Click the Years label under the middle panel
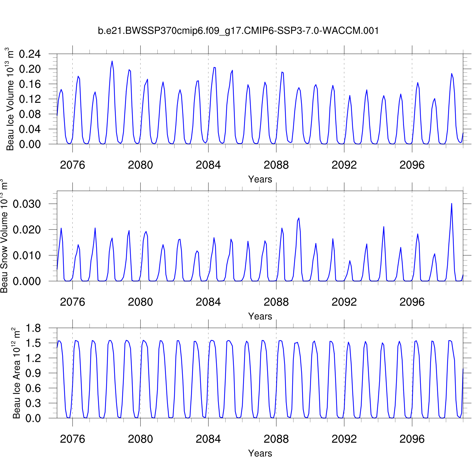 click(260, 316)
